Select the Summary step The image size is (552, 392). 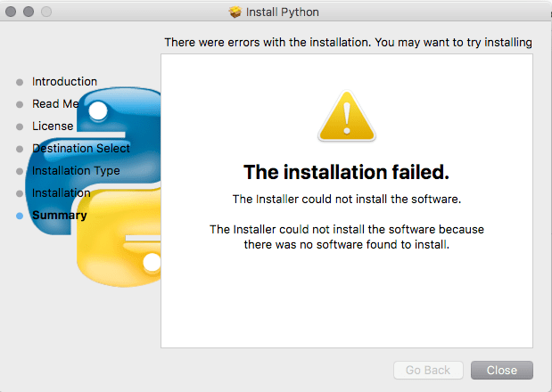click(60, 216)
